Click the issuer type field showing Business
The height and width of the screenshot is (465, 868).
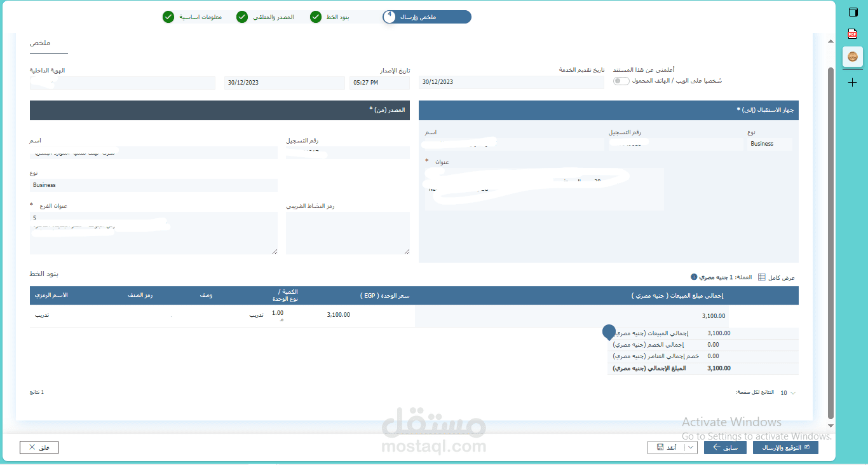point(154,185)
